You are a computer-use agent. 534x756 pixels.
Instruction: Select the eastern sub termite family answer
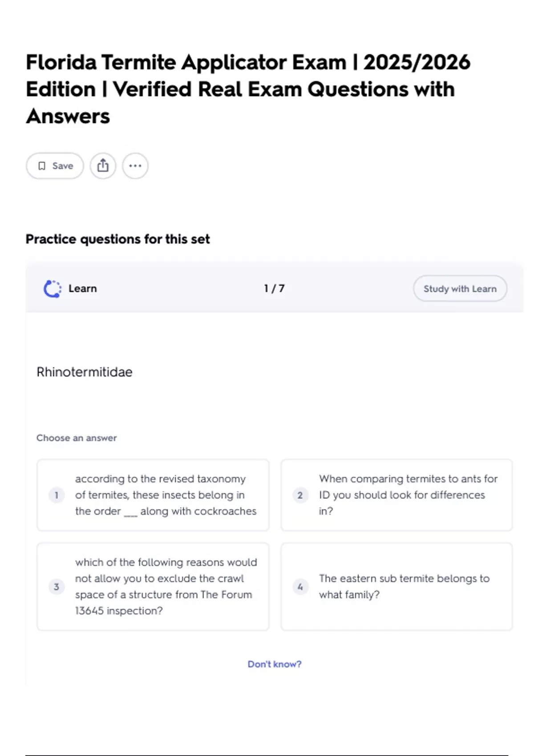tap(404, 587)
